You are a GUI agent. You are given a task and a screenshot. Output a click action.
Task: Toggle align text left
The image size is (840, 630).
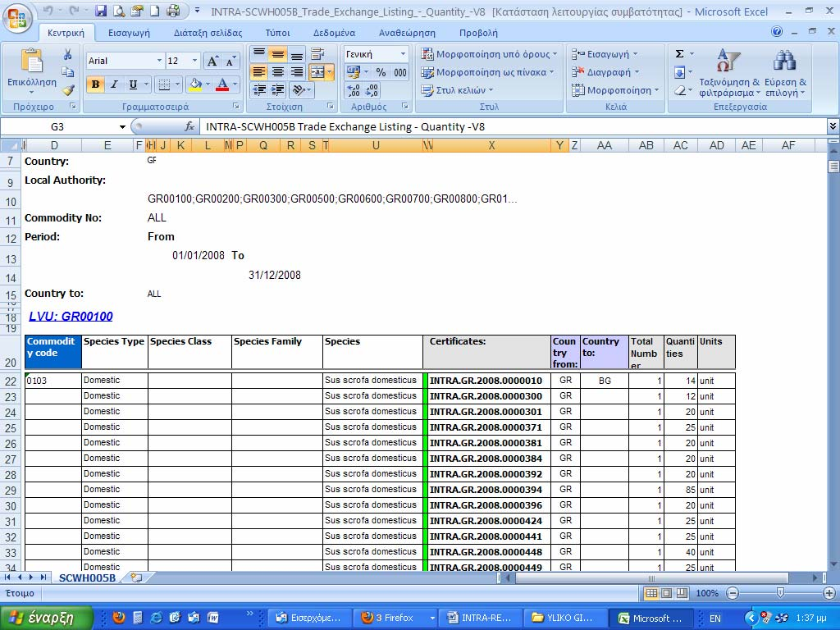pos(259,72)
